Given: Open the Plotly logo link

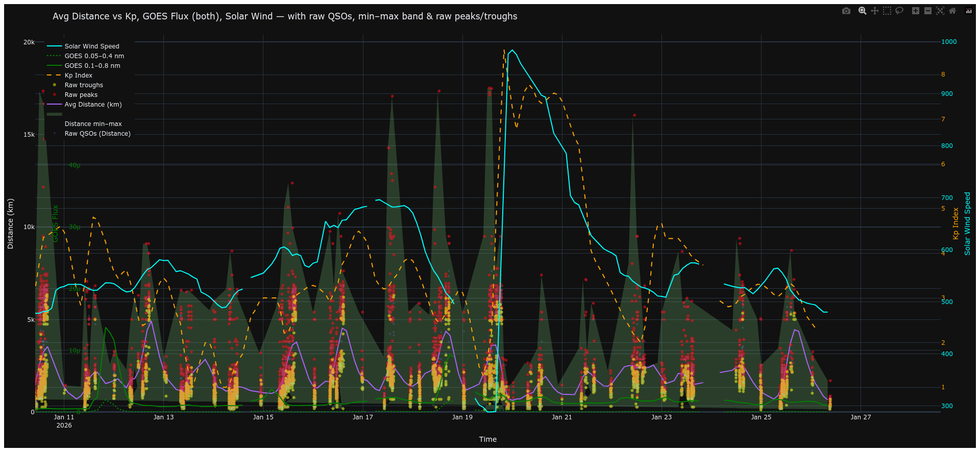Looking at the screenshot, I should tap(969, 11).
